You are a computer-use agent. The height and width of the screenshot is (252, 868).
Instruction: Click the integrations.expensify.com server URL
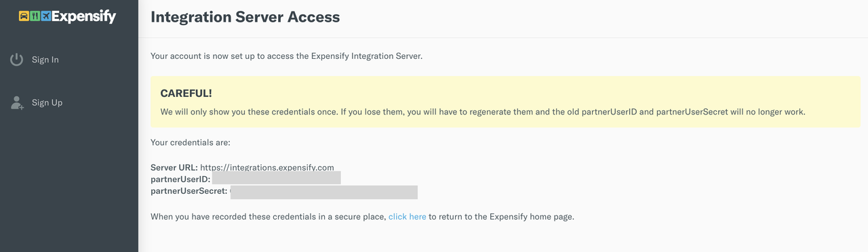(267, 167)
